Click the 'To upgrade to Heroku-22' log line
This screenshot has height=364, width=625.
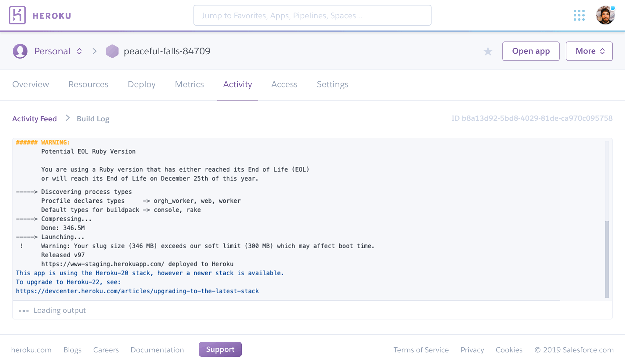click(68, 282)
